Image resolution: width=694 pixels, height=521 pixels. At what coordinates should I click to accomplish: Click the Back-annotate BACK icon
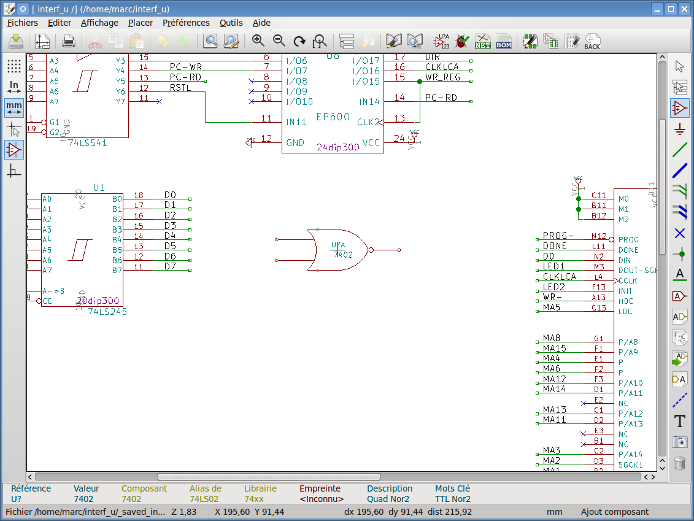tap(592, 41)
